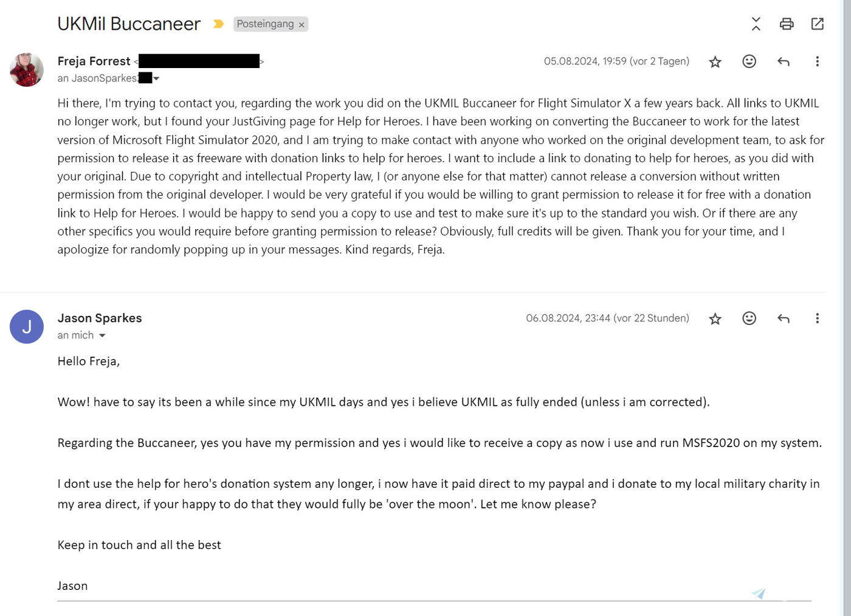Open more options for Freja's message

817,61
